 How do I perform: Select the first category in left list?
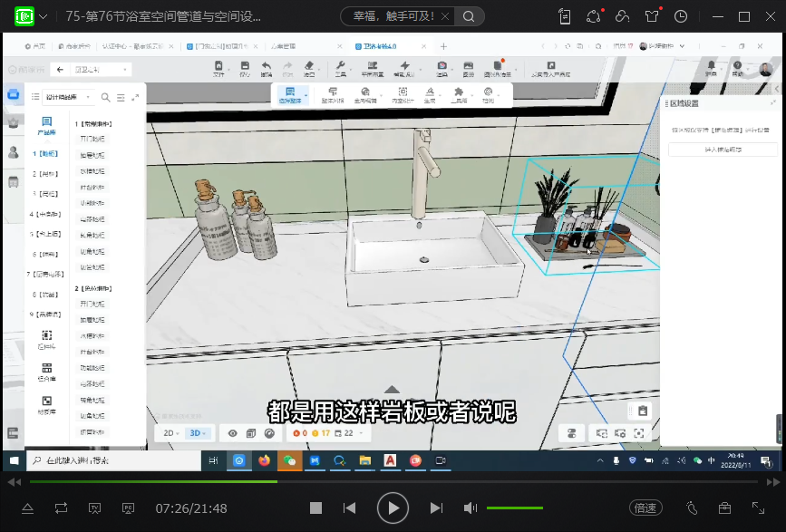[46, 154]
